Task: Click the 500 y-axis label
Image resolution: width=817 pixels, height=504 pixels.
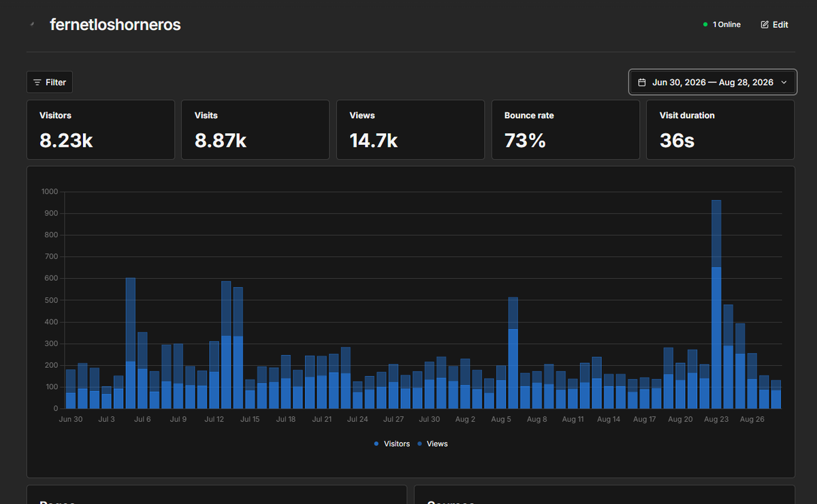Action: (51, 300)
